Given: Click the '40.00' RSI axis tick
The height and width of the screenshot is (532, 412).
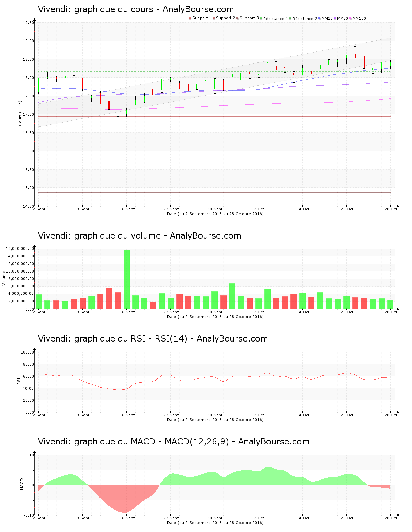Looking at the screenshot, I should coord(28,388).
